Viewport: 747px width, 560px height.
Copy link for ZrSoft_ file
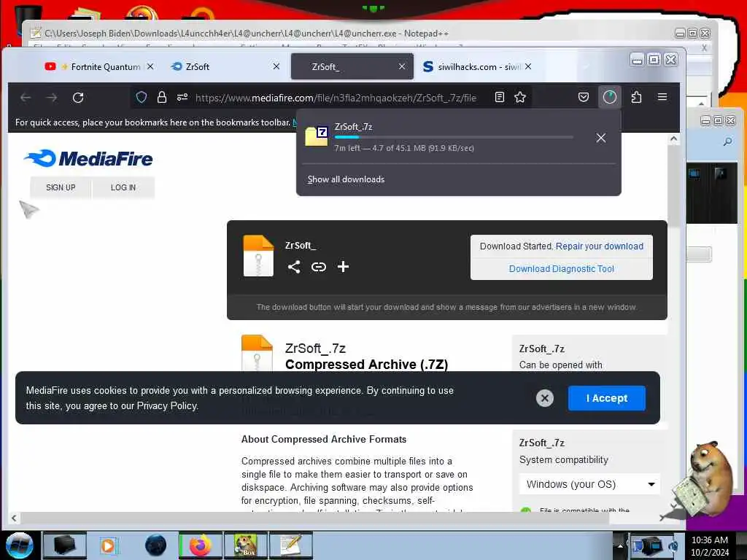click(x=319, y=267)
